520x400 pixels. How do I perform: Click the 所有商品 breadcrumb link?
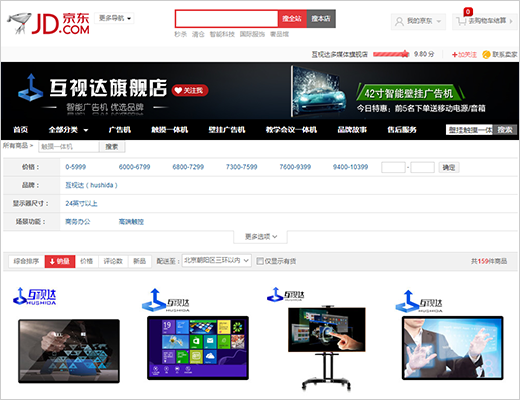pyautogui.click(x=15, y=146)
